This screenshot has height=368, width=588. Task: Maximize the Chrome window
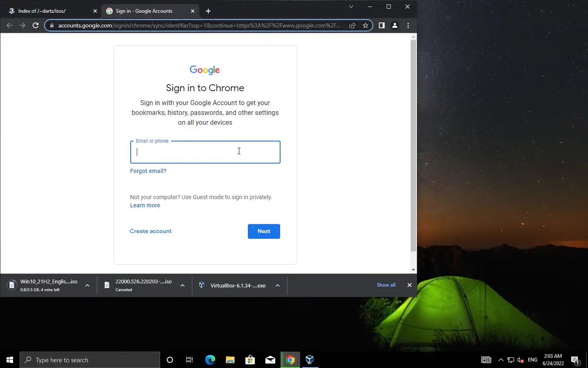389,7
